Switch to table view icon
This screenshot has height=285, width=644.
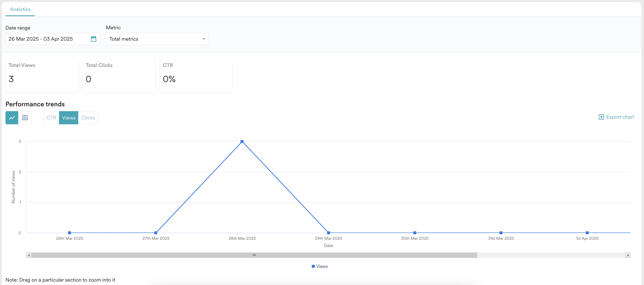(25, 118)
